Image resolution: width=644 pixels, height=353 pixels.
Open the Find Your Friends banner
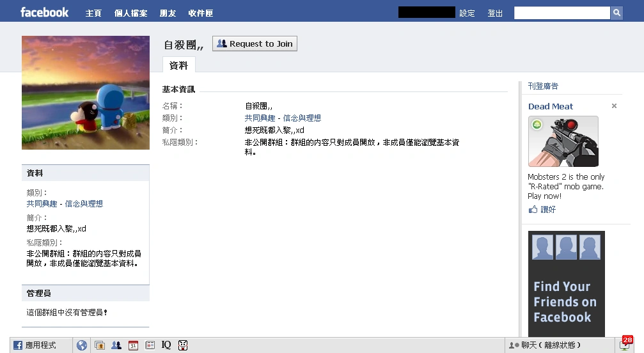pyautogui.click(x=567, y=284)
